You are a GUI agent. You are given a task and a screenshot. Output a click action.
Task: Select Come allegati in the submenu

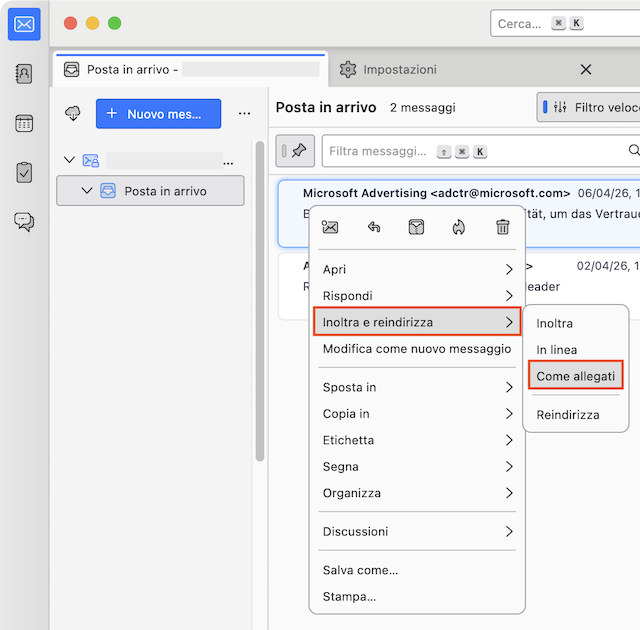pyautogui.click(x=576, y=375)
